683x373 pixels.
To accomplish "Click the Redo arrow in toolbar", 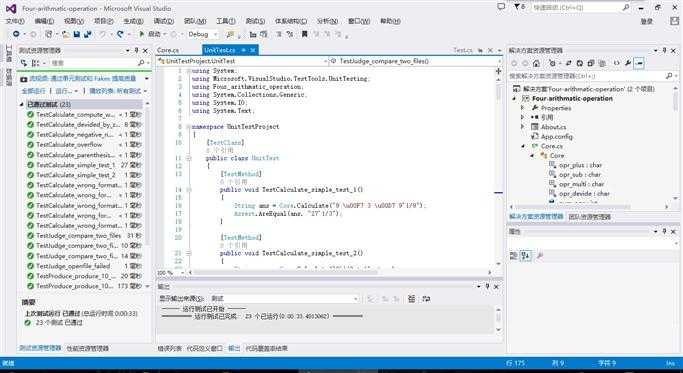I will click(120, 34).
